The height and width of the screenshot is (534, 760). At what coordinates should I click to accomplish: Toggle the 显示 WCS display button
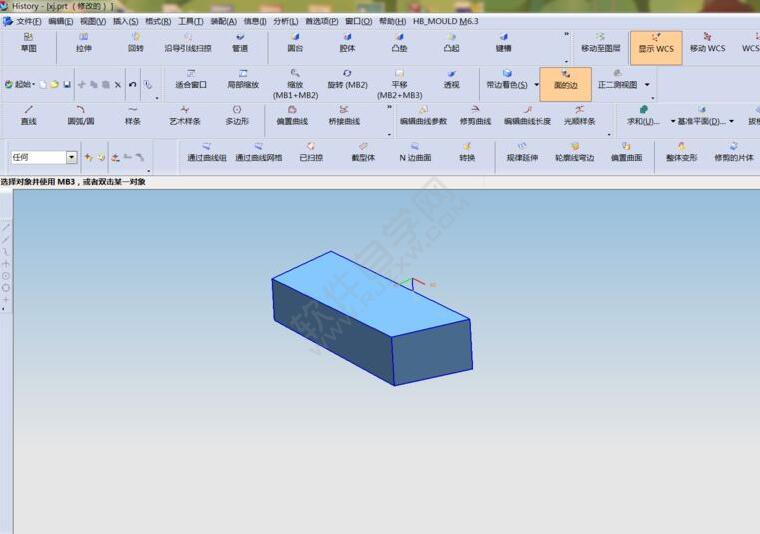(x=656, y=47)
